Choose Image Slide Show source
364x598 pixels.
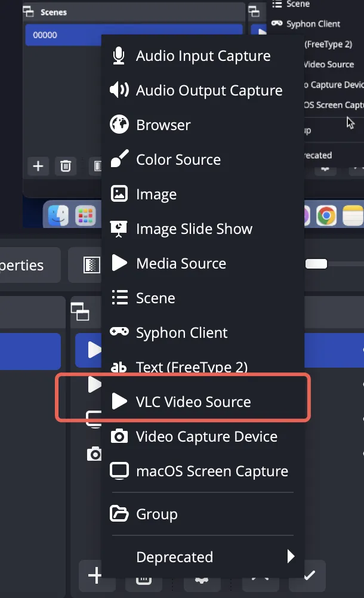pyautogui.click(x=202, y=229)
